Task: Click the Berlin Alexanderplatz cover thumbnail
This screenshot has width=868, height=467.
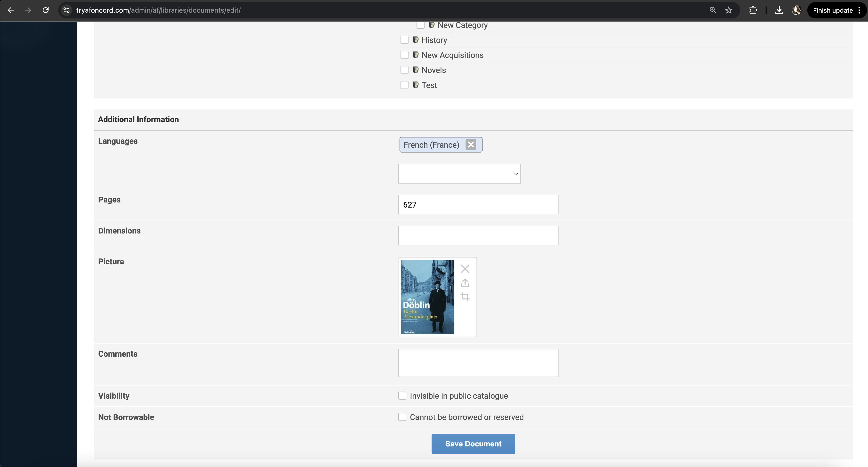Action: tap(427, 297)
